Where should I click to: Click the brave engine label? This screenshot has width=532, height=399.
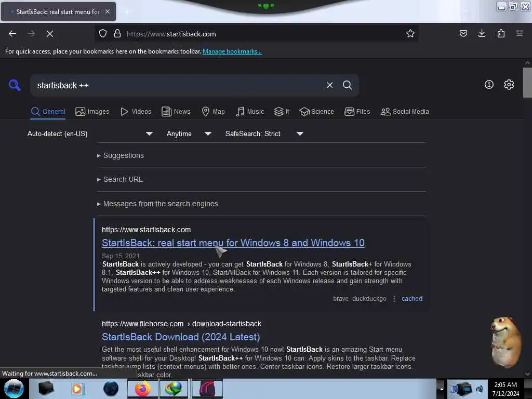tap(341, 299)
